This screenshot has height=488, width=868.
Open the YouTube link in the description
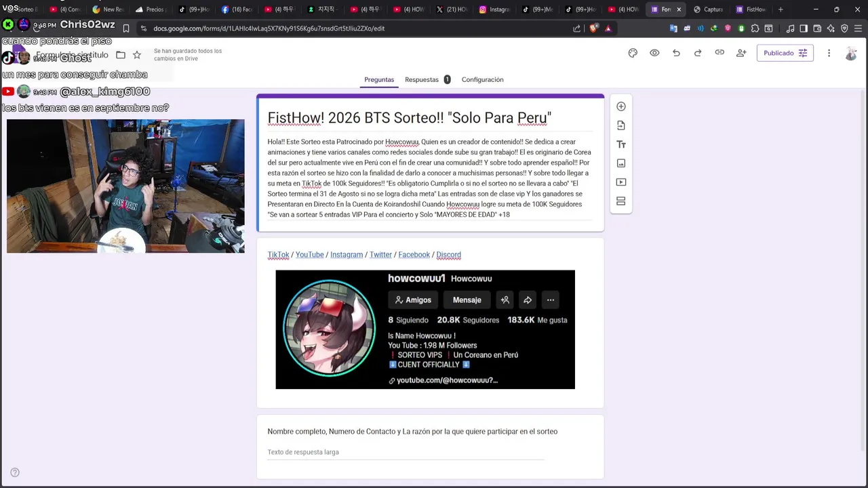(x=309, y=255)
